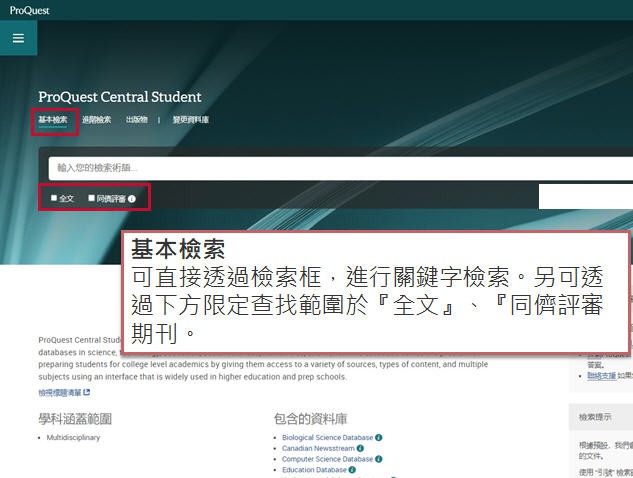Click info icon beside Biological Science Database
The height and width of the screenshot is (478, 633).
379,438
